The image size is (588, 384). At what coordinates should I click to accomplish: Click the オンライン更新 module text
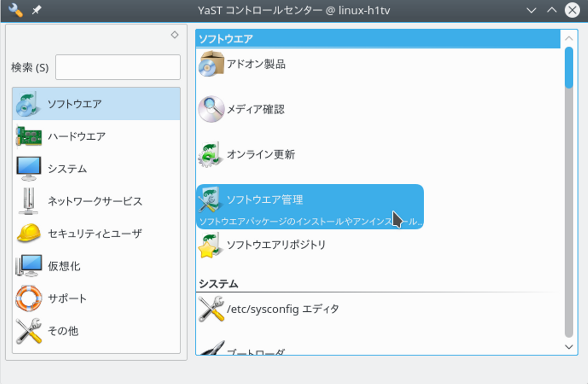tap(261, 154)
